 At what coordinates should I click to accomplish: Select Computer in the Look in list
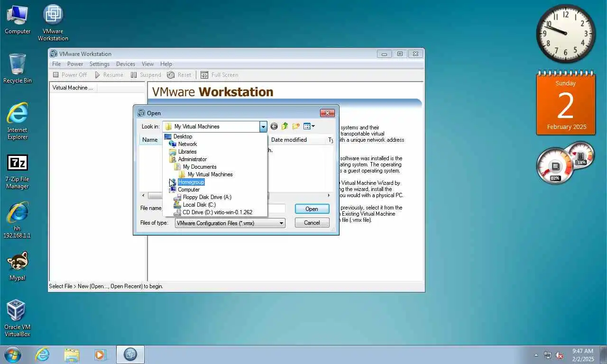188,190
